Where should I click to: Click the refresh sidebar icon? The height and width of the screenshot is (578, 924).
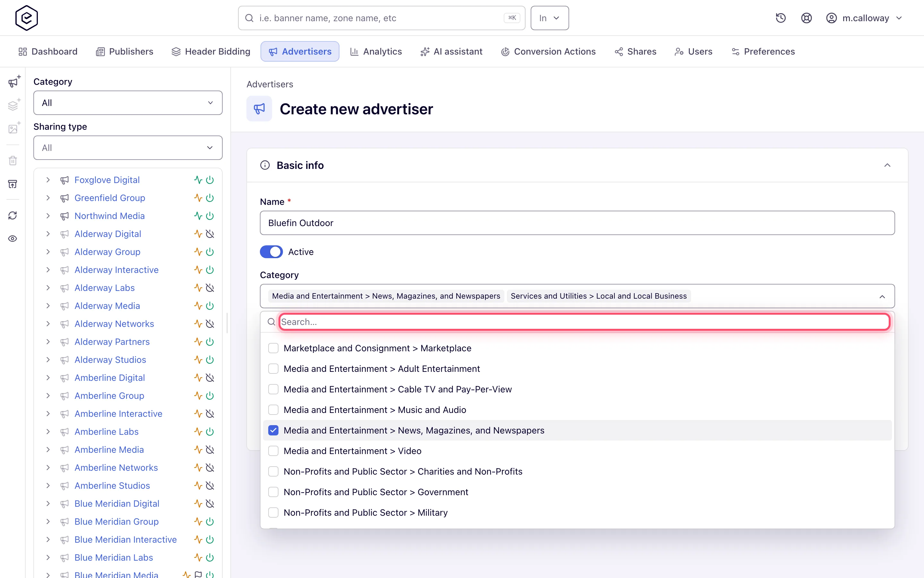[x=13, y=215]
